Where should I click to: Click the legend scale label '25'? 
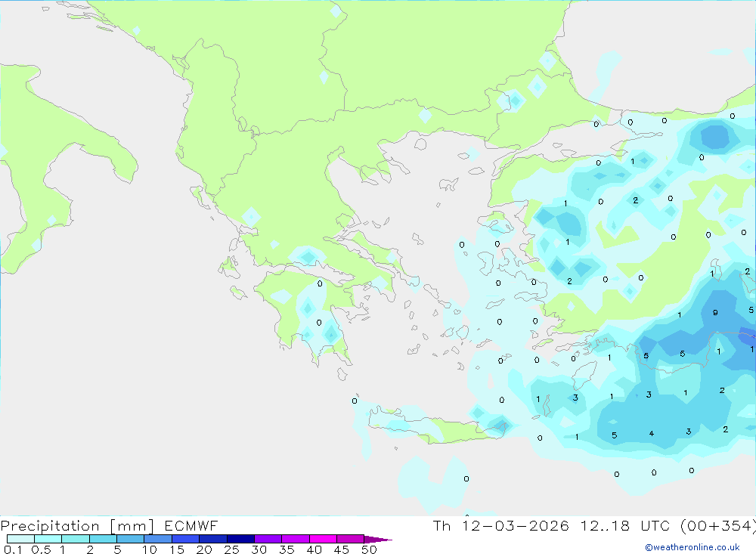point(231,549)
